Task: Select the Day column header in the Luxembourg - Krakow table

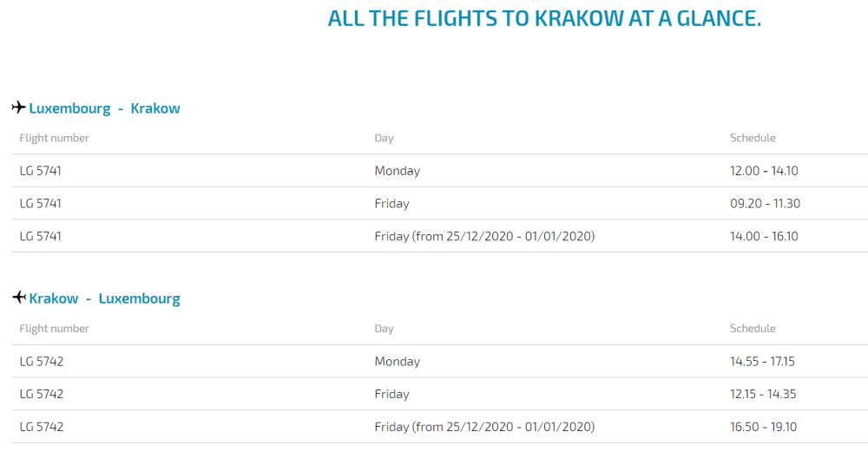Action: coord(384,138)
